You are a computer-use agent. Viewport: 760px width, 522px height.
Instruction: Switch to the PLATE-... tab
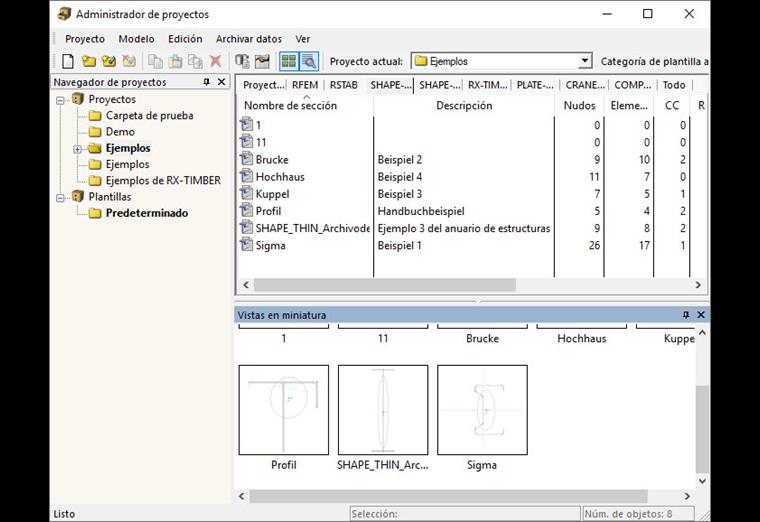click(535, 85)
